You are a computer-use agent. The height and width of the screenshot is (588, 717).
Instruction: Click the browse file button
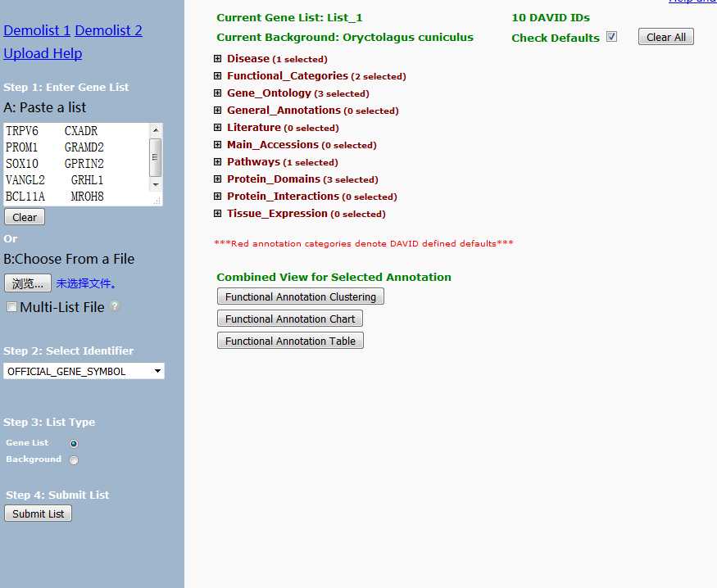coord(28,283)
